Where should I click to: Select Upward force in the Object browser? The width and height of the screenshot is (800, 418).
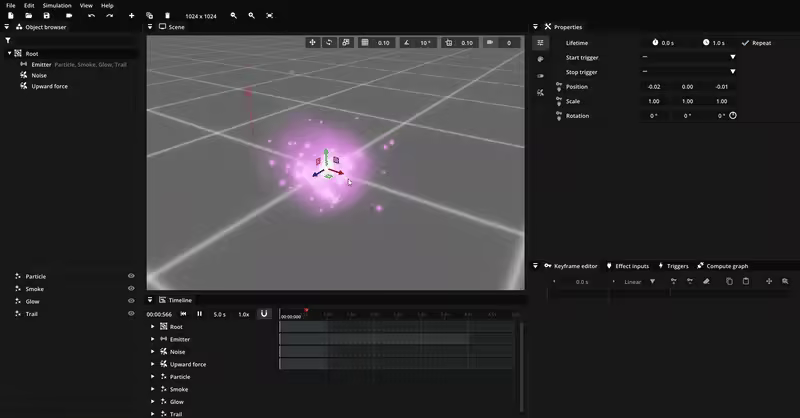click(x=48, y=86)
